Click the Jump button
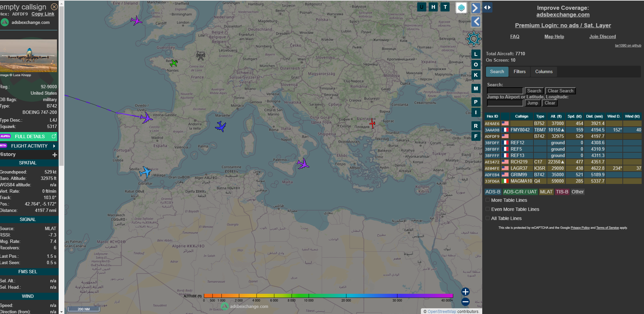The image size is (644, 314). [532, 103]
